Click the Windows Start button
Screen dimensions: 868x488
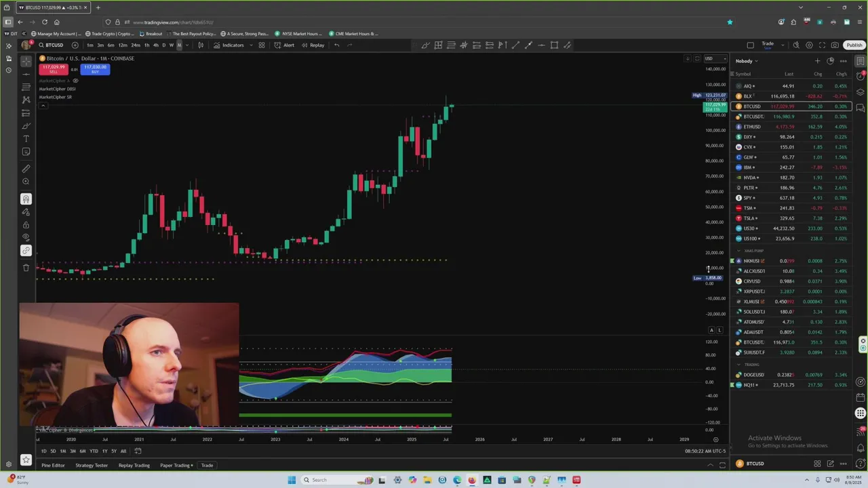[292, 480]
